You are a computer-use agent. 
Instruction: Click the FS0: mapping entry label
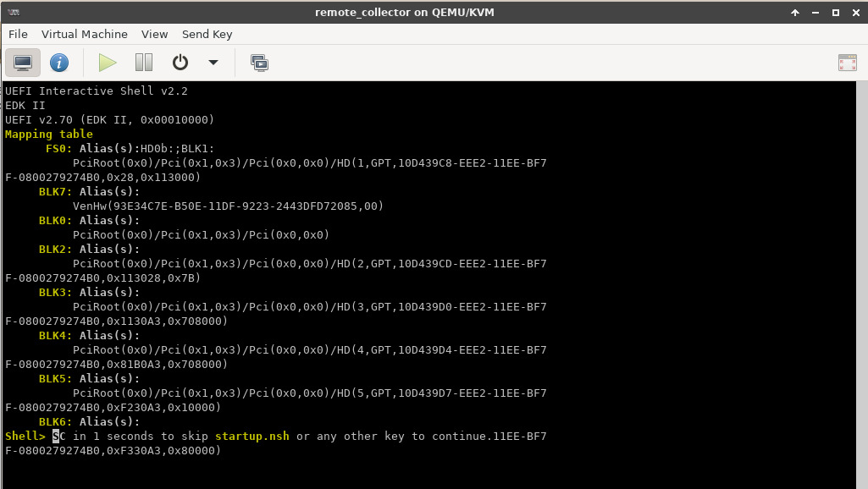coord(58,148)
